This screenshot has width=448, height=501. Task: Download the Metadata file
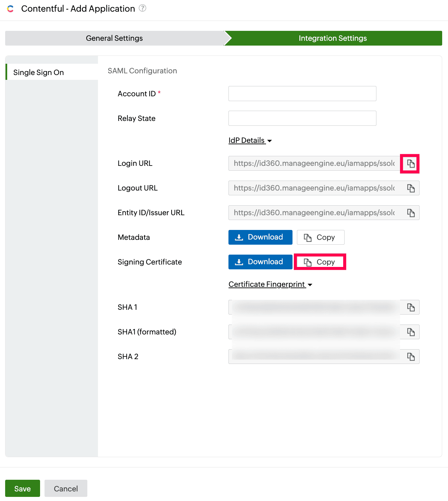[x=260, y=237]
